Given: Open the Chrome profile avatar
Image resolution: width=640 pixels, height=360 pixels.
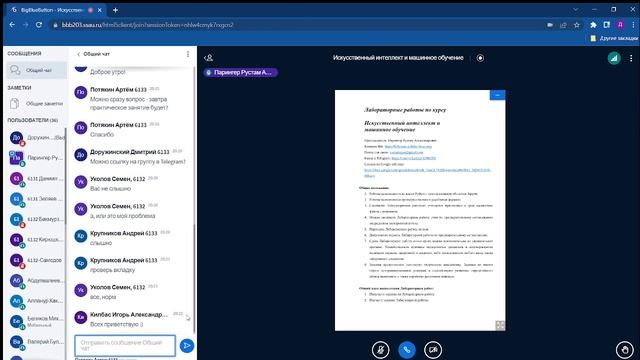Looking at the screenshot, I should [620, 25].
